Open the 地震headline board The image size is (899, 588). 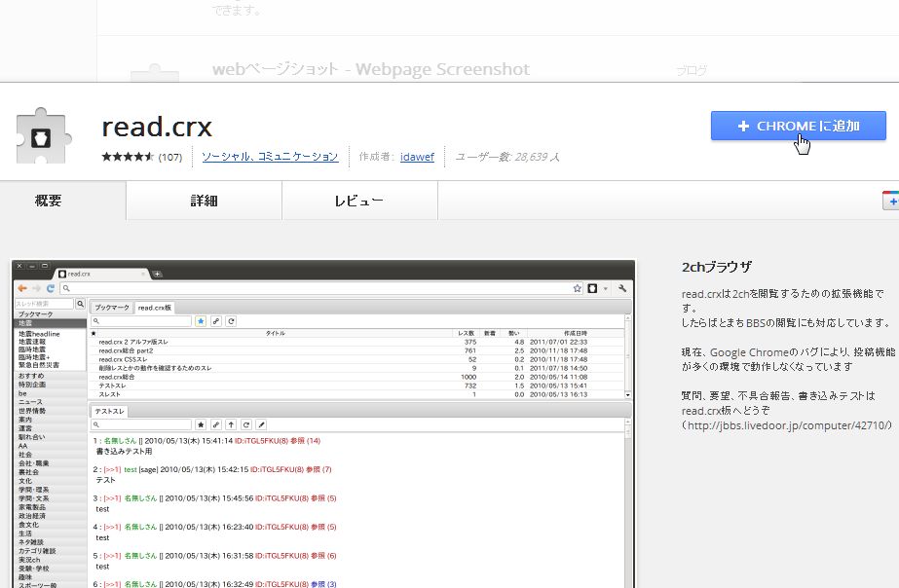click(x=39, y=334)
